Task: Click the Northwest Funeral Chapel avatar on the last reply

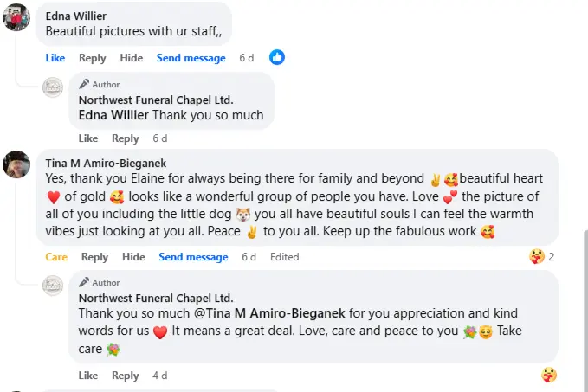Action: (x=54, y=285)
